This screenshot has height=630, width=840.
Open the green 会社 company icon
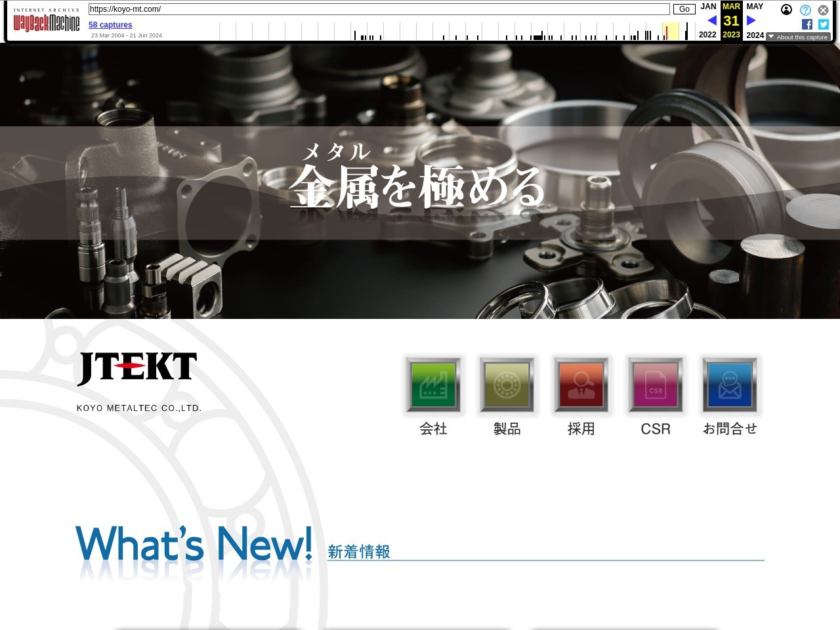pyautogui.click(x=433, y=385)
